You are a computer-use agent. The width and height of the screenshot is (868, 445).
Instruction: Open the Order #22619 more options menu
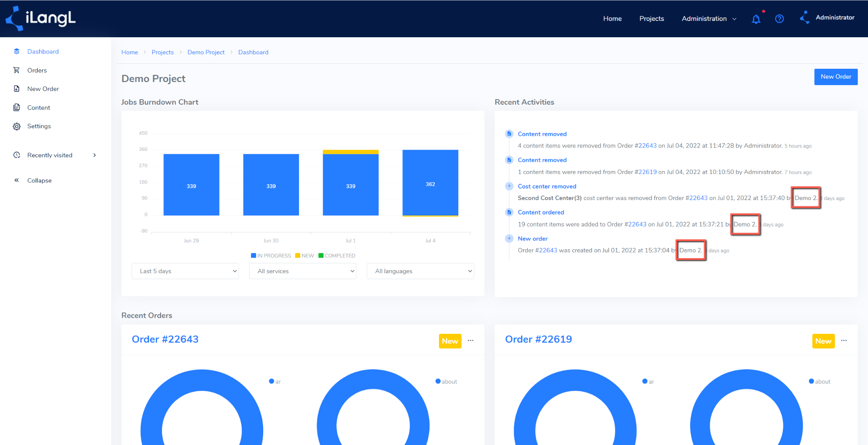point(844,341)
